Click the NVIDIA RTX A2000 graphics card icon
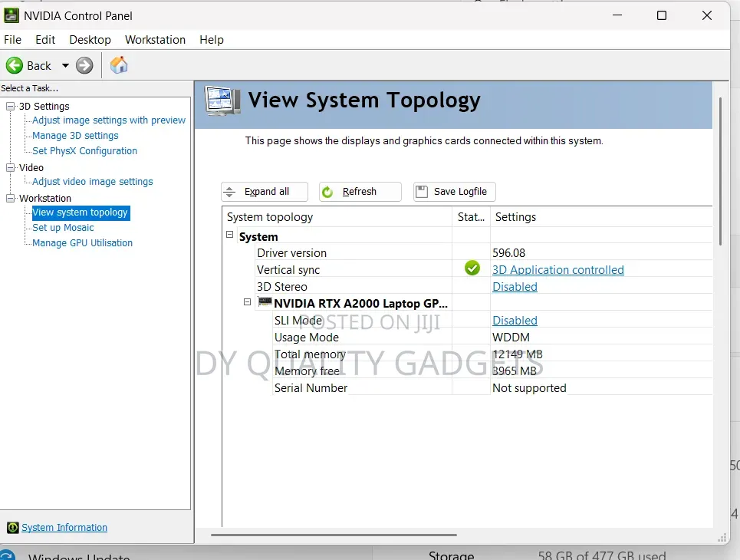This screenshot has height=560, width=740. coord(265,301)
